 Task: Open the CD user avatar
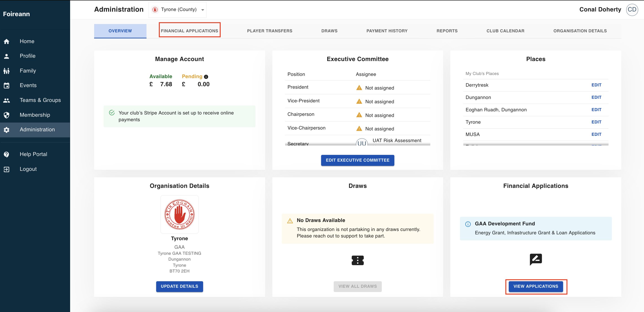[632, 10]
